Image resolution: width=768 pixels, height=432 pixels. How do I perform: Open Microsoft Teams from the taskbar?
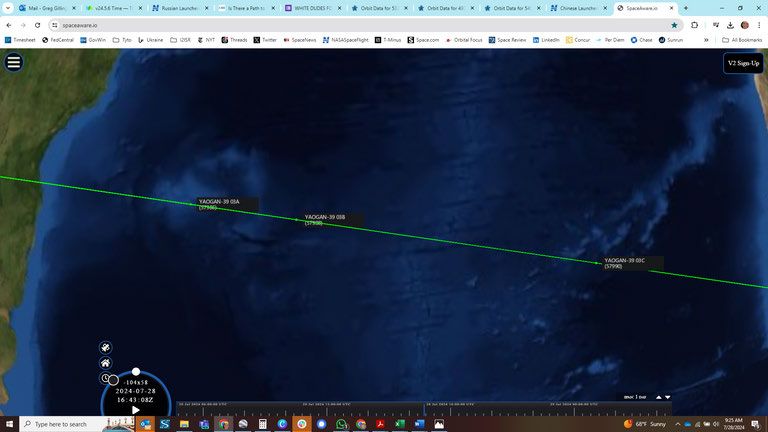tap(204, 424)
